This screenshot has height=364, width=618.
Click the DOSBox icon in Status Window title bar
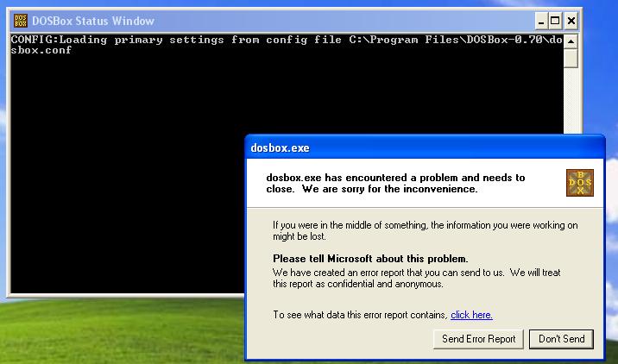pyautogui.click(x=21, y=21)
